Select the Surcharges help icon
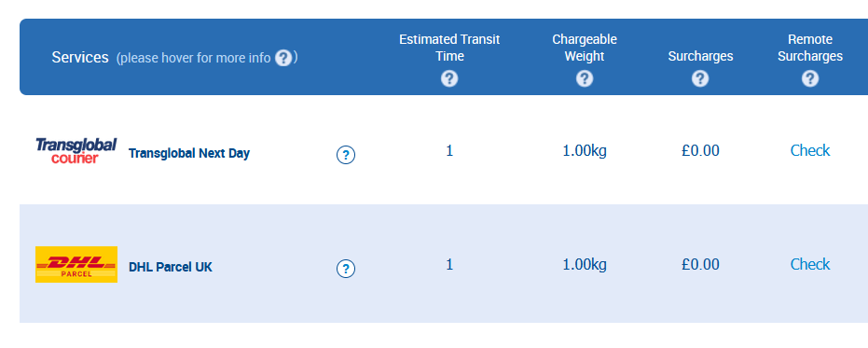The width and height of the screenshot is (868, 348). (x=699, y=78)
